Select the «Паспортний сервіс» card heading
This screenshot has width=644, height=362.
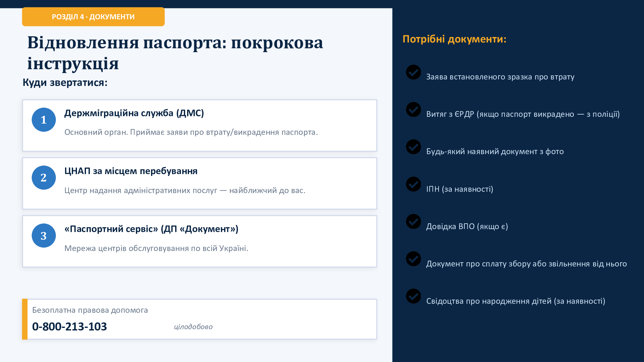(151, 229)
